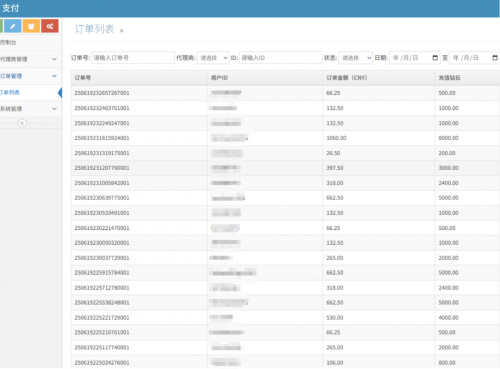The height and width of the screenshot is (369, 500).
Task: Select order 250619225024276001
Action: click(x=102, y=363)
